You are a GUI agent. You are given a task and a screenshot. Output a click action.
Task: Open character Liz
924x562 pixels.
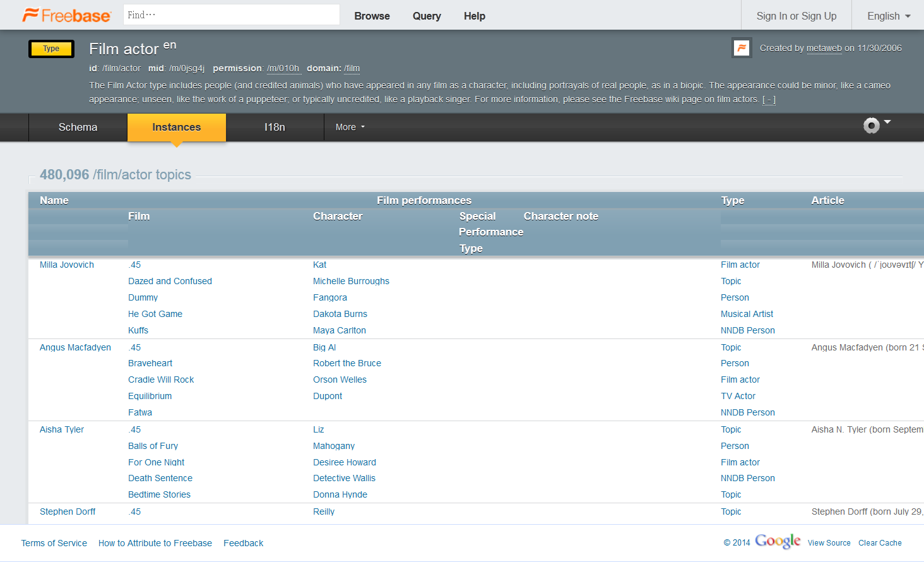(318, 429)
